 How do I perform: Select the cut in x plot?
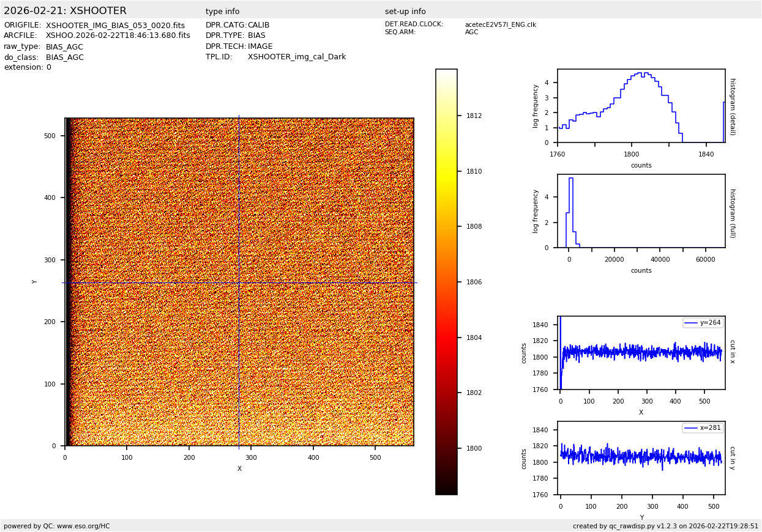point(641,353)
